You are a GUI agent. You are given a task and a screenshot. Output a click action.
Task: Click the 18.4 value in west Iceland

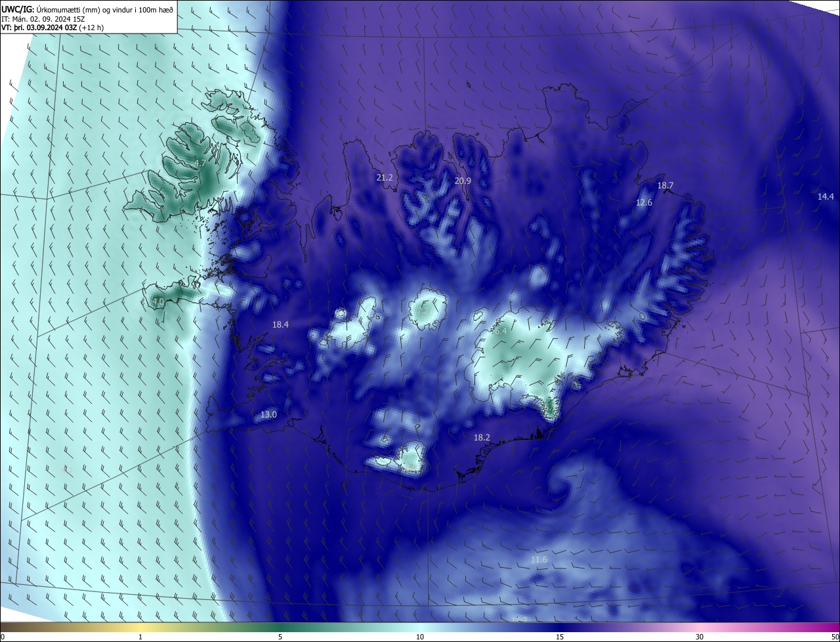(x=280, y=325)
